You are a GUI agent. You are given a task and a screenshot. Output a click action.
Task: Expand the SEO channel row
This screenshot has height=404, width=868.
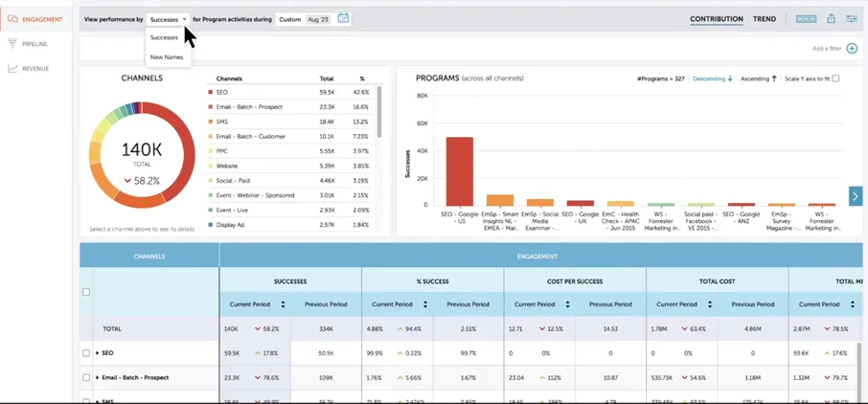(x=97, y=353)
